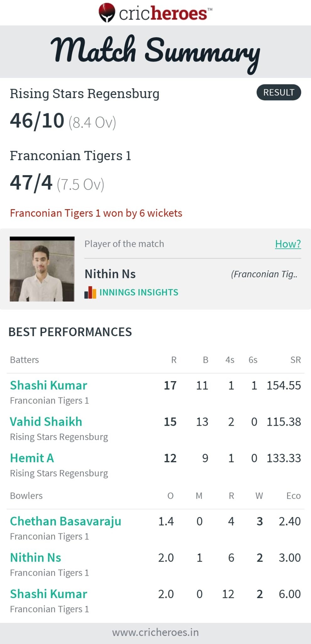This screenshot has height=644, width=311.
Task: Click the Rising Stars score 46/10
Action: click(37, 121)
